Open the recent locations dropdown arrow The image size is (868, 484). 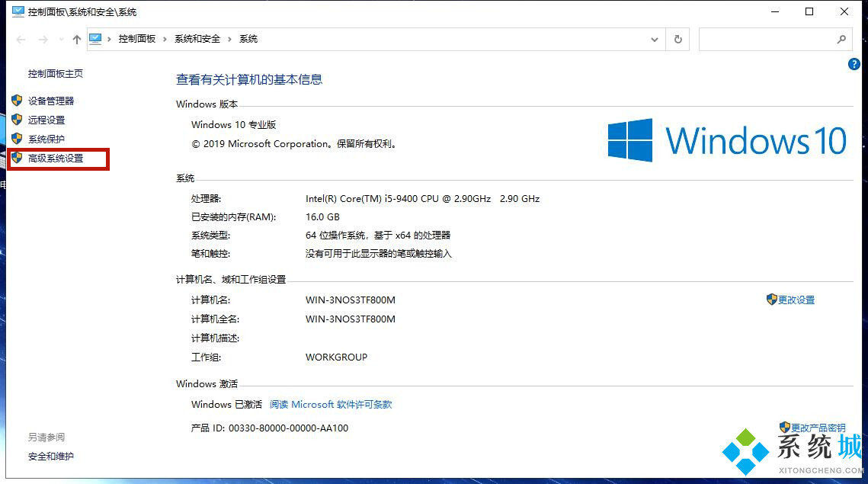61,40
